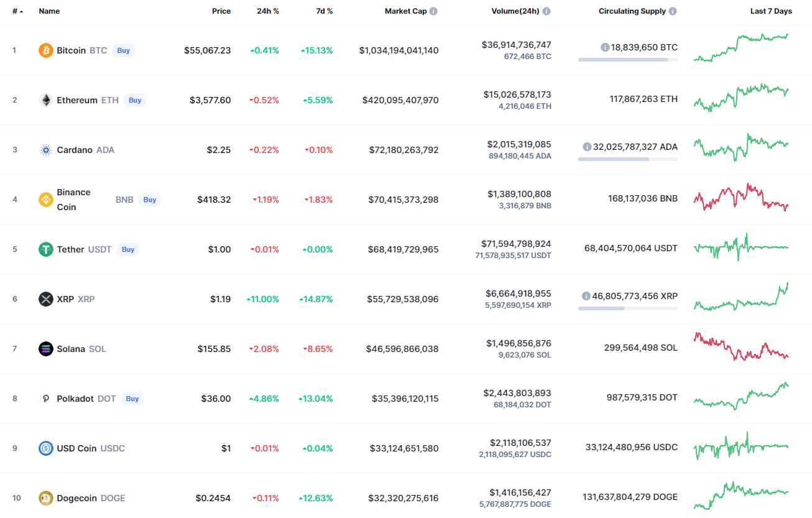The width and height of the screenshot is (812, 518).
Task: Open the Bitcoin name link
Action: (x=72, y=50)
